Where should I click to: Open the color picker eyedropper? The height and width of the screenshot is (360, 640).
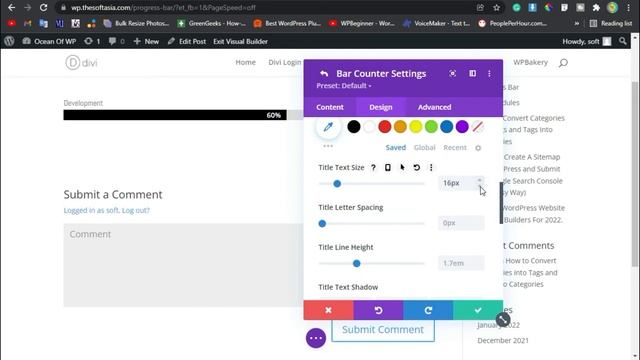tap(328, 127)
